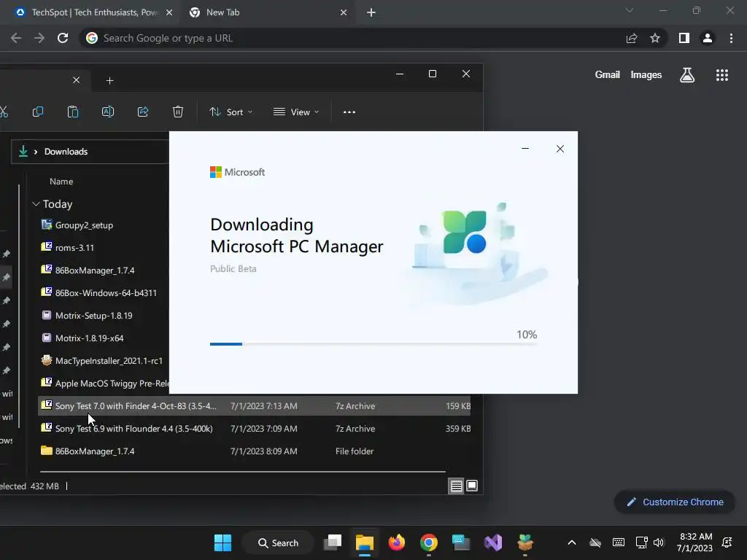Open the View dropdown in File Explorer
Screen dimensions: 747x560
click(296, 112)
